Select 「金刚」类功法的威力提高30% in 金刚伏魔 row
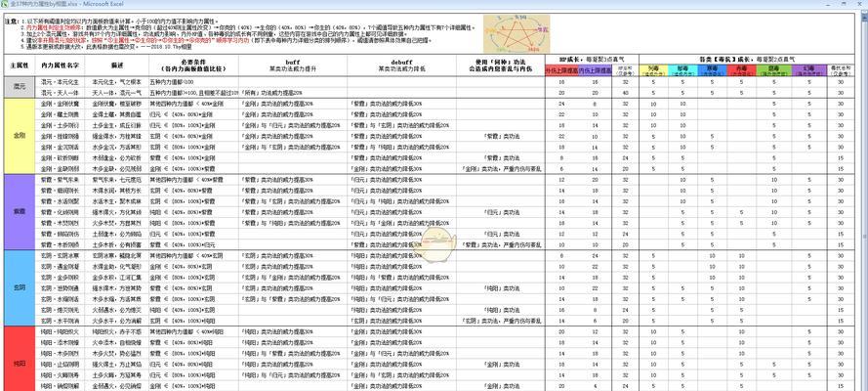Screen dimensions: 868x391 (x=293, y=104)
